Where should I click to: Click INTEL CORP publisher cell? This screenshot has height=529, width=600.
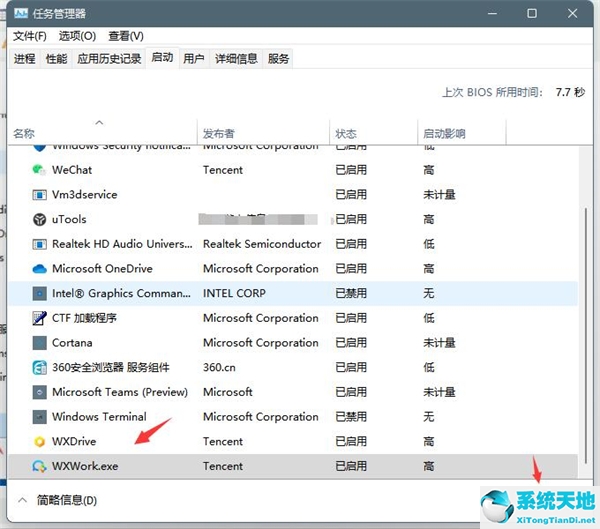coord(234,293)
